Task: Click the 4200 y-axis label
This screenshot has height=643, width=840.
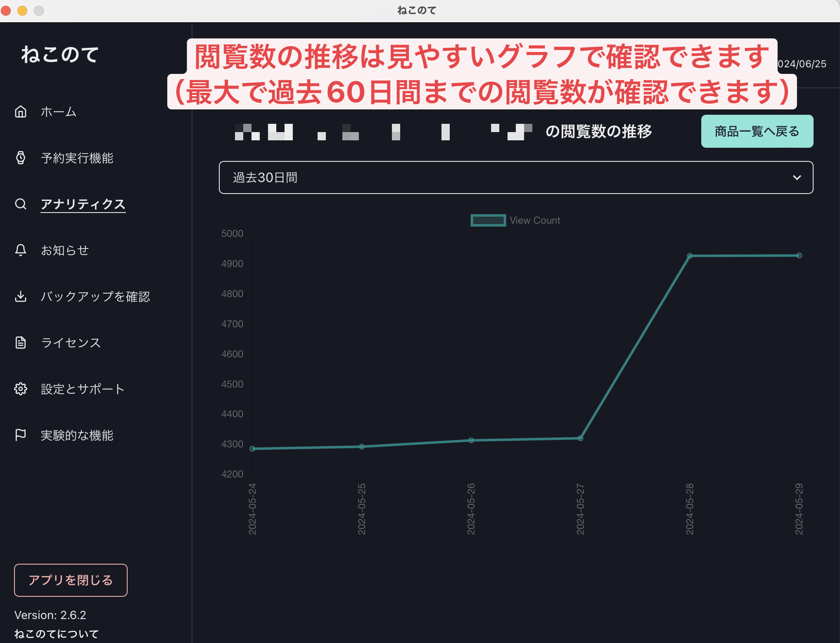Action: (232, 474)
